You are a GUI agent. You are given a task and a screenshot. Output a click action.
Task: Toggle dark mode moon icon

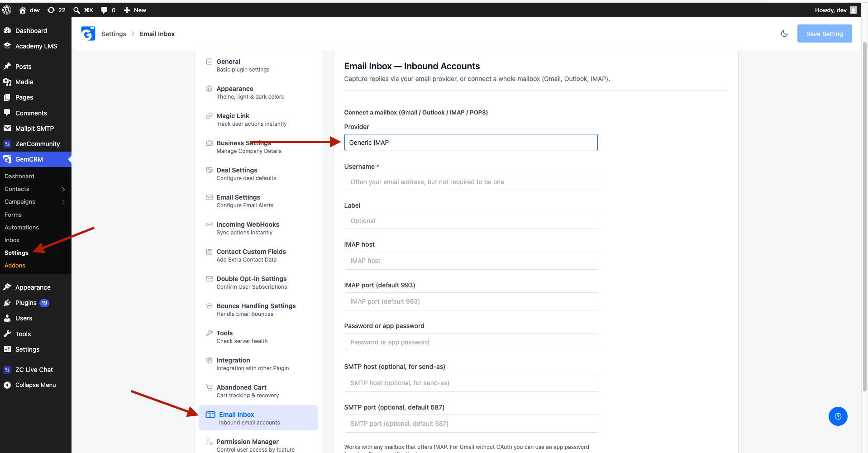pyautogui.click(x=784, y=33)
